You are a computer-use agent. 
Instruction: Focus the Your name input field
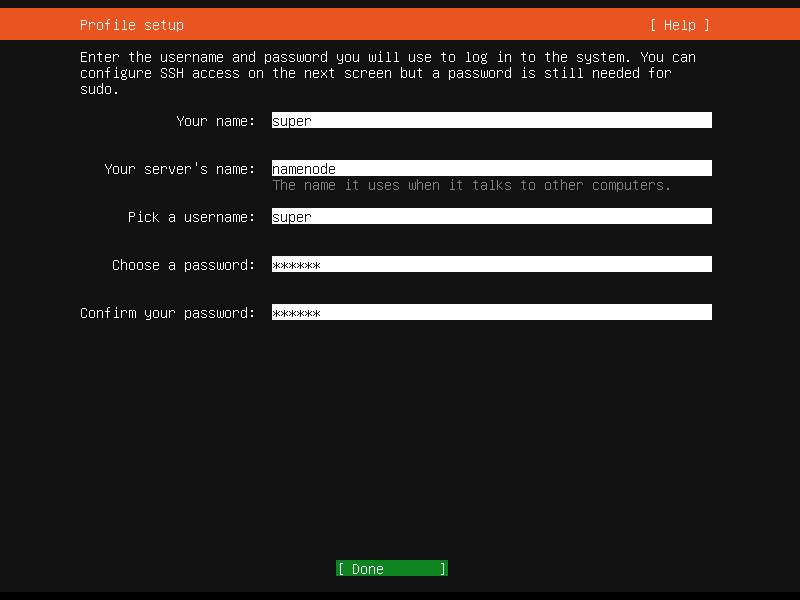pyautogui.click(x=490, y=121)
